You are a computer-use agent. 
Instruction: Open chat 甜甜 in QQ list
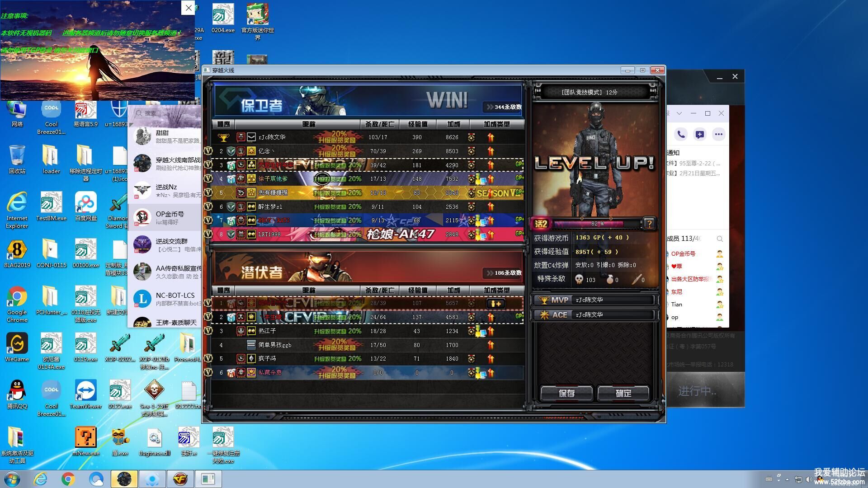click(x=165, y=136)
